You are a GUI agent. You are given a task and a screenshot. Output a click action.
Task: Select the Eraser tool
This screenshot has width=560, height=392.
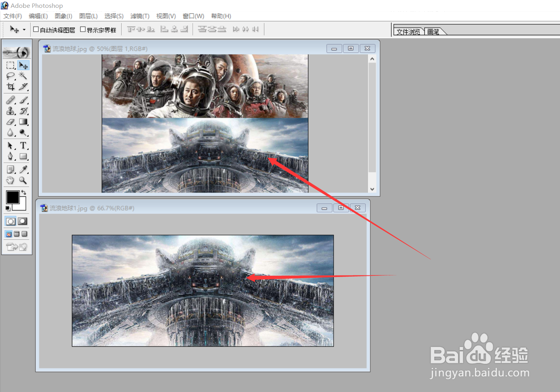[11, 122]
